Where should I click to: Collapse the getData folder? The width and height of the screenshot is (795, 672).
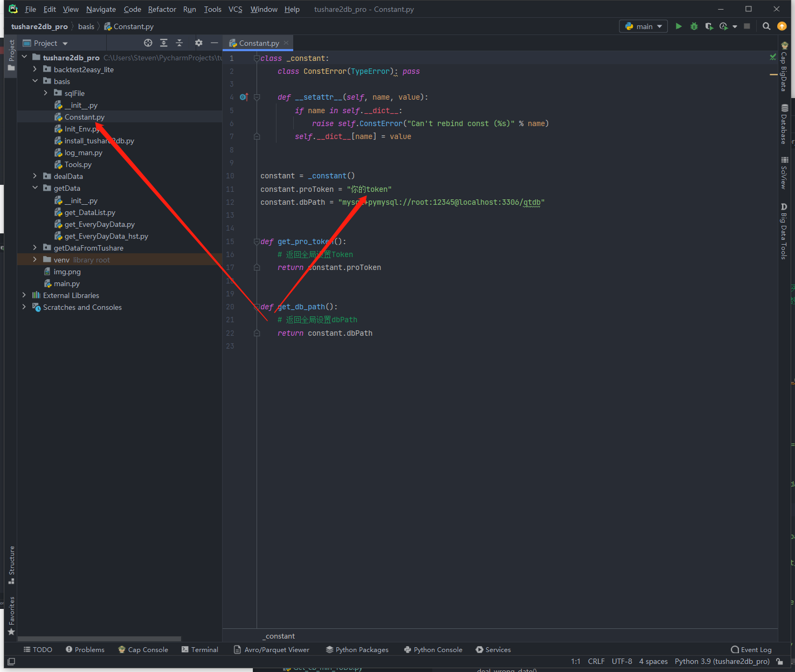click(x=35, y=188)
